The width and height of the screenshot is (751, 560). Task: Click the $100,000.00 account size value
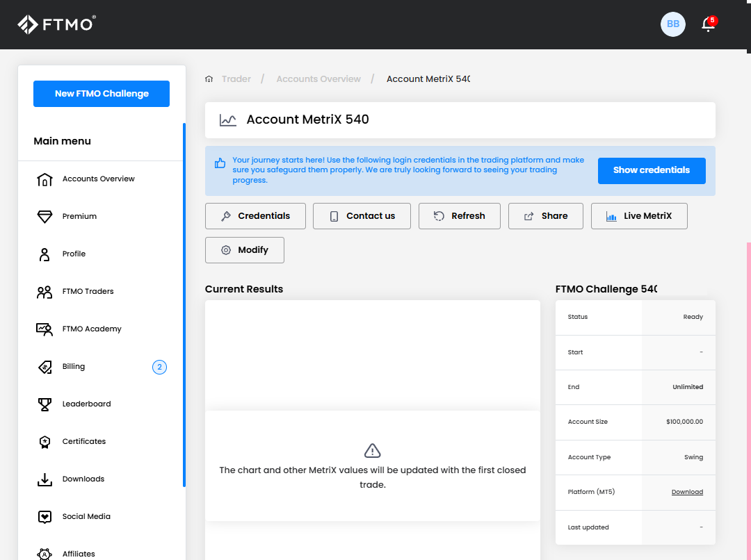pos(684,422)
